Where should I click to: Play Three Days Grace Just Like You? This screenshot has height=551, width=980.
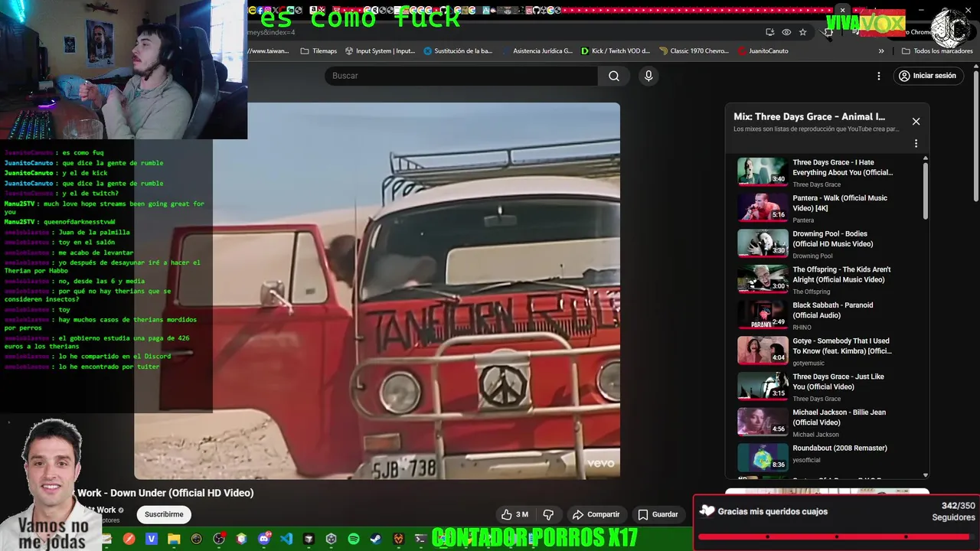(827, 386)
